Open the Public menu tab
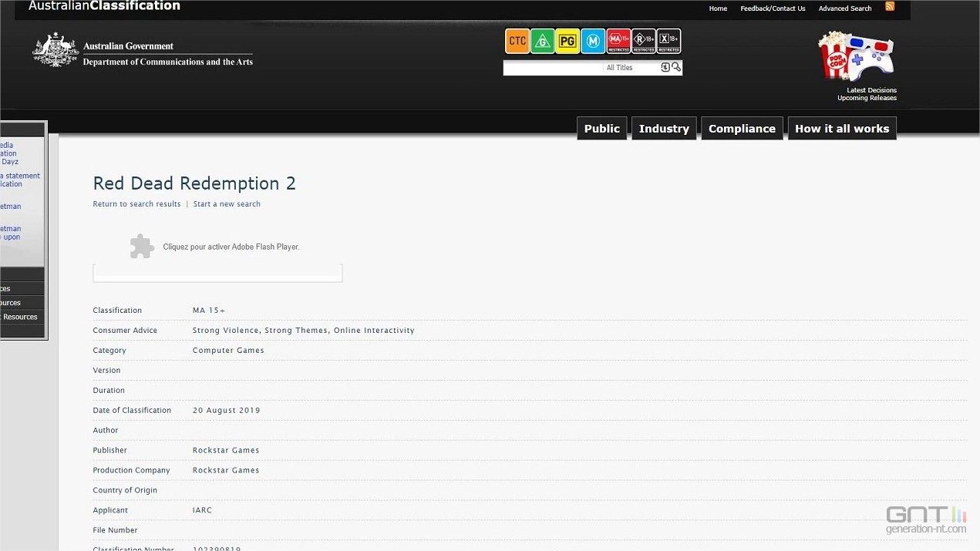980x551 pixels. (x=601, y=129)
